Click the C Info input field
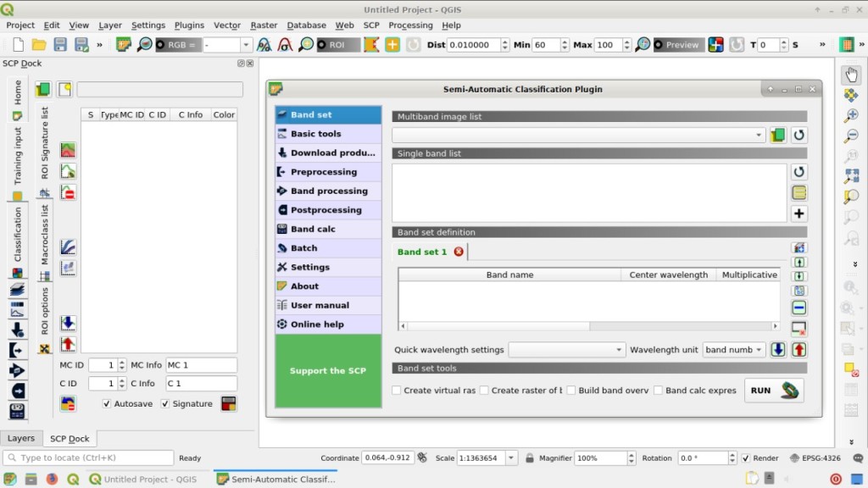This screenshot has height=488, width=868. tap(202, 384)
